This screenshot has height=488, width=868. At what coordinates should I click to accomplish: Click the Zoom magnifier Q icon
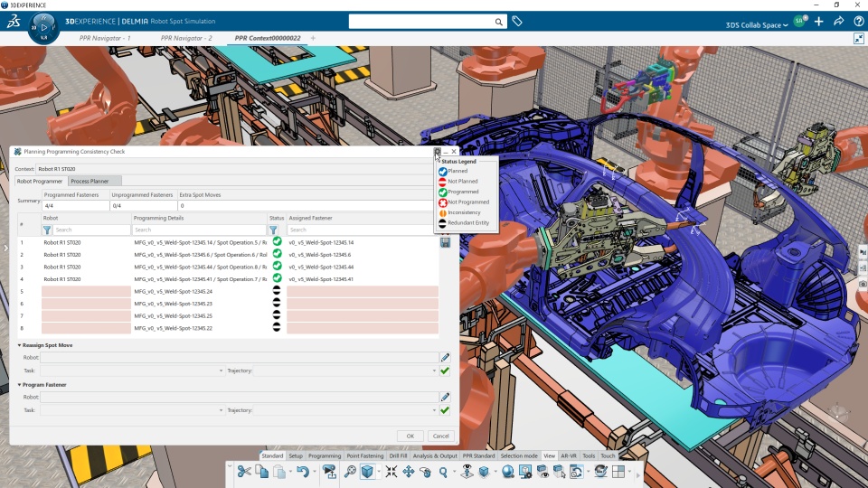tap(443, 472)
